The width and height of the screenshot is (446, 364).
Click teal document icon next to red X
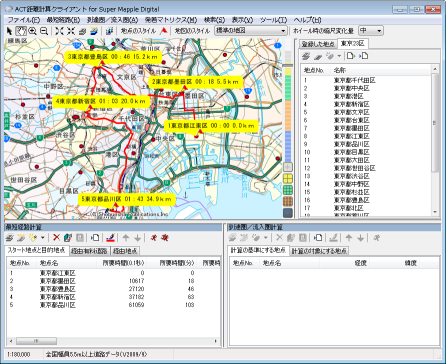pos(68,238)
